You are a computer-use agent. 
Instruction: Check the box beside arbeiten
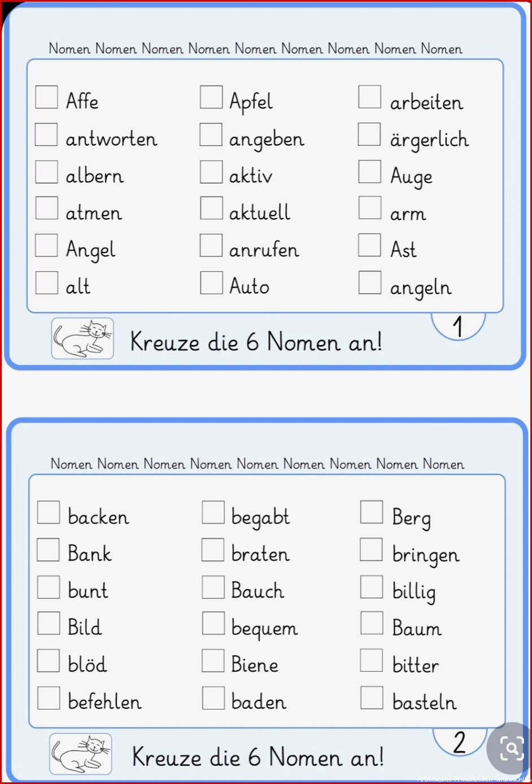coord(370,97)
